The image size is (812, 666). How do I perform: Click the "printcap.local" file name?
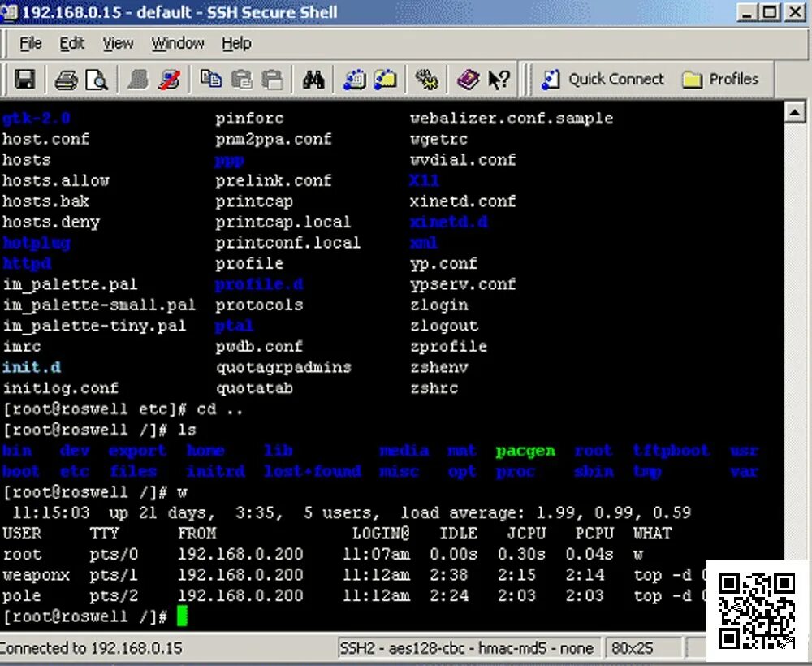[283, 223]
